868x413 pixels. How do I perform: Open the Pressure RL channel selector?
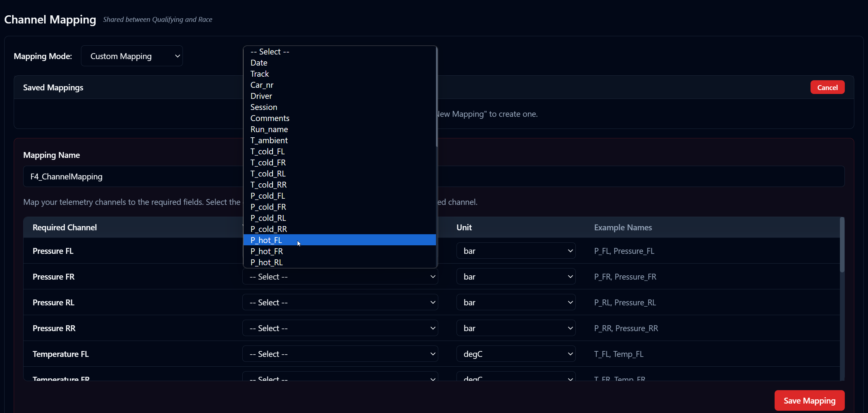pyautogui.click(x=340, y=302)
